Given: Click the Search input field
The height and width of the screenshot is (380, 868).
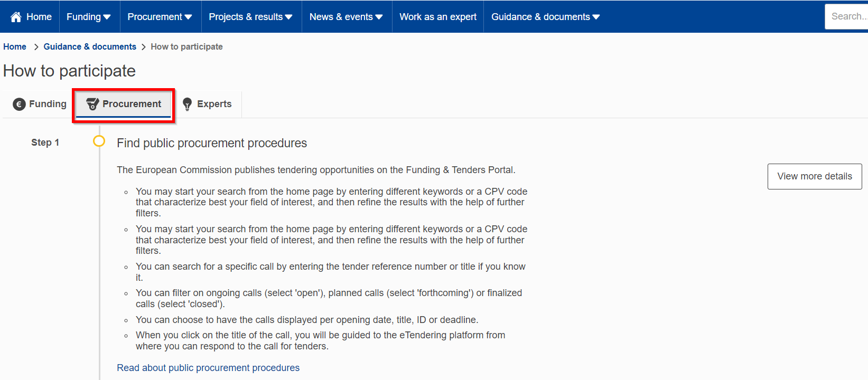Looking at the screenshot, I should coord(846,17).
